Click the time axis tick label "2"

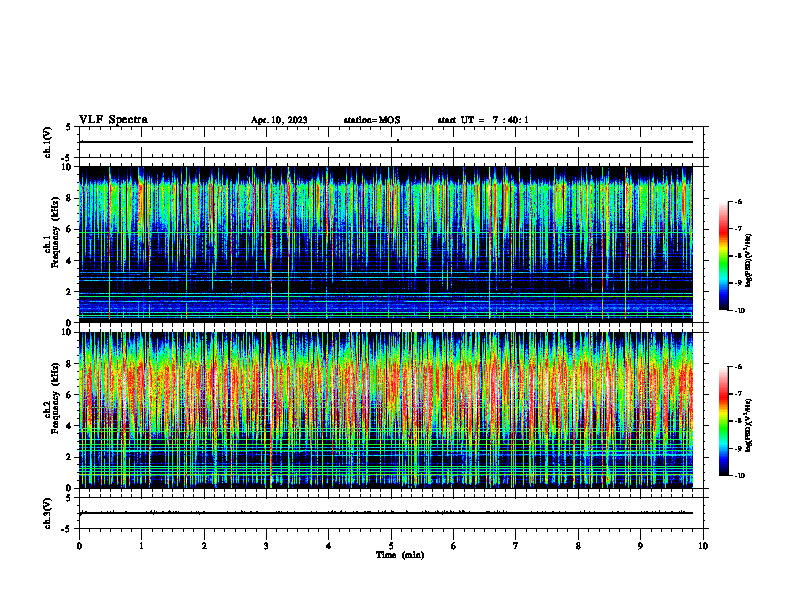pyautogui.click(x=204, y=546)
